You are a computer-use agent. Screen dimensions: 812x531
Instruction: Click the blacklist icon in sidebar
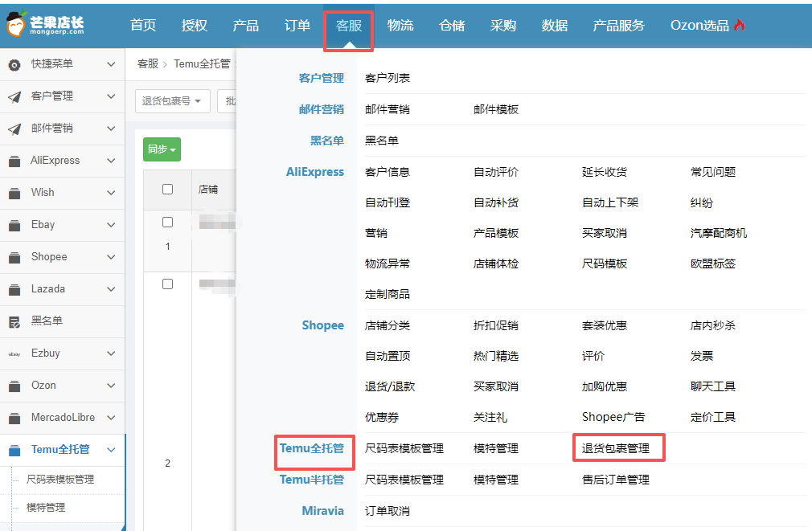tap(14, 321)
